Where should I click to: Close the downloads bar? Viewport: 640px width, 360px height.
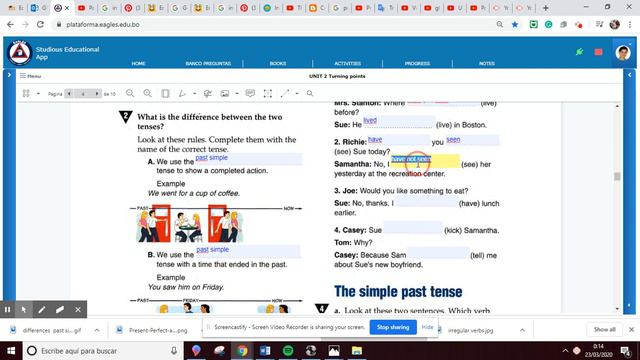coord(631,329)
